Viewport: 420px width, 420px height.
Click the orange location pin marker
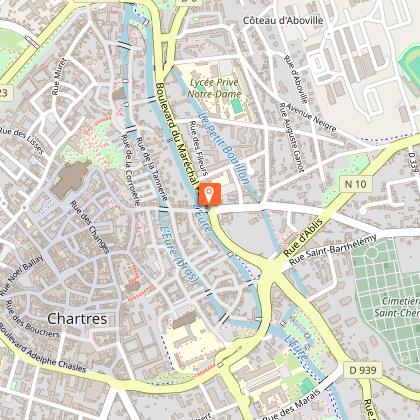(x=210, y=194)
